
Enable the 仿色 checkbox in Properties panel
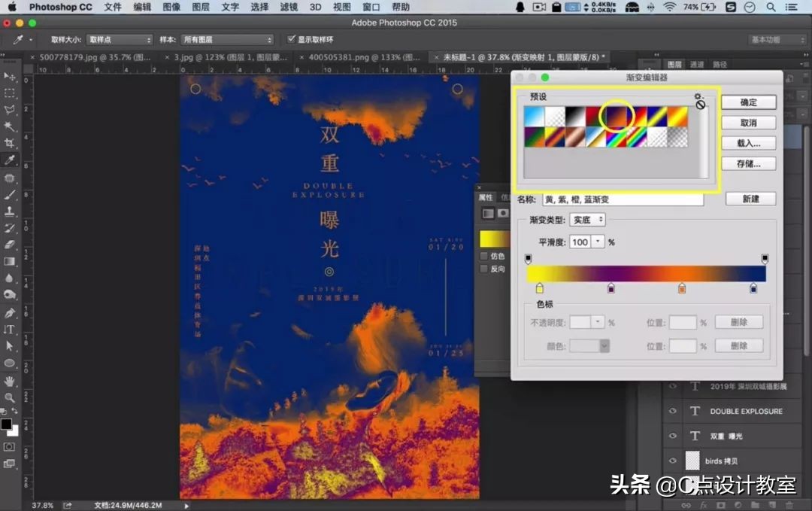coord(484,254)
